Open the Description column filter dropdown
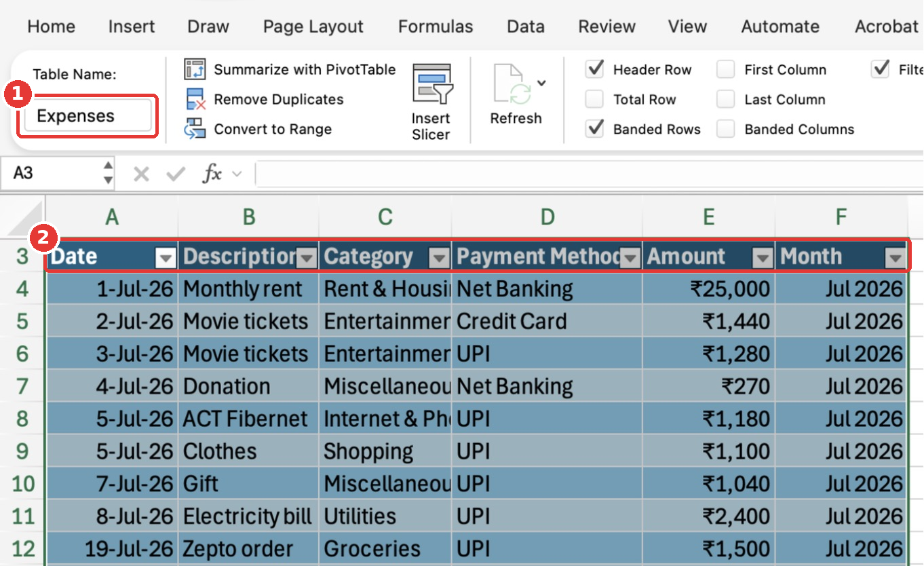 (307, 257)
